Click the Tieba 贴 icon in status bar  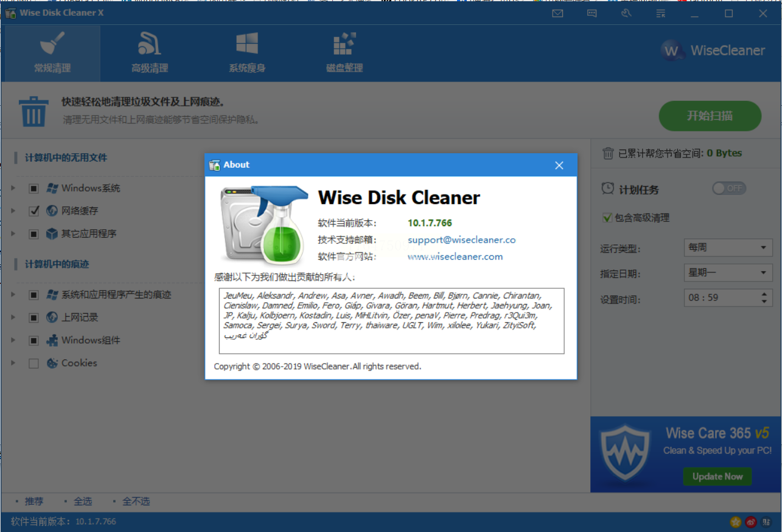tap(766, 522)
